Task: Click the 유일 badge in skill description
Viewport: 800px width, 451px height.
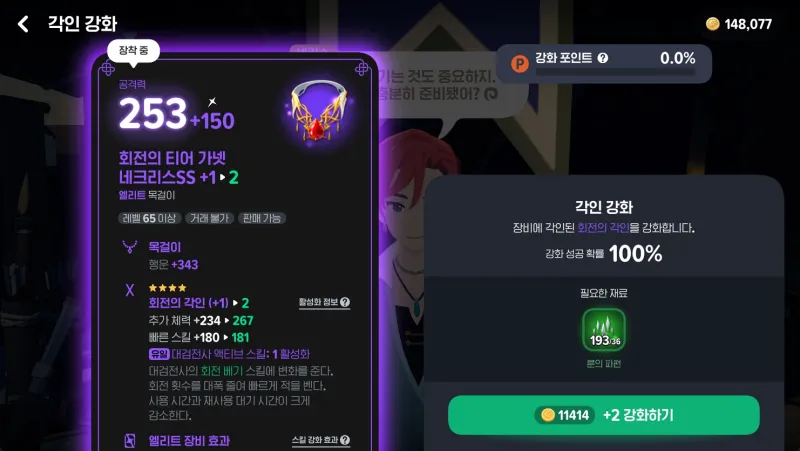Action: pyautogui.click(x=159, y=354)
